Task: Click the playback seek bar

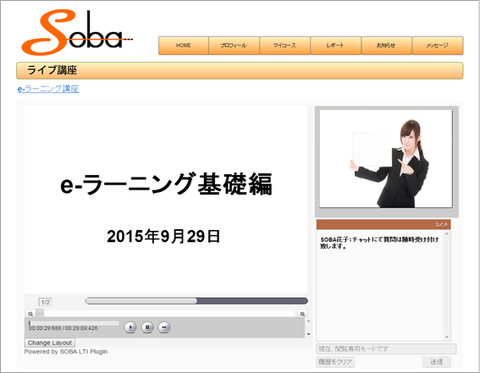Action: pyautogui.click(x=73, y=323)
